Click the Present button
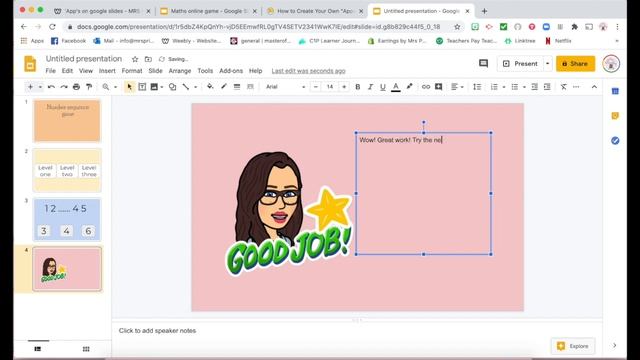This screenshot has height=360, width=640. pos(520,64)
